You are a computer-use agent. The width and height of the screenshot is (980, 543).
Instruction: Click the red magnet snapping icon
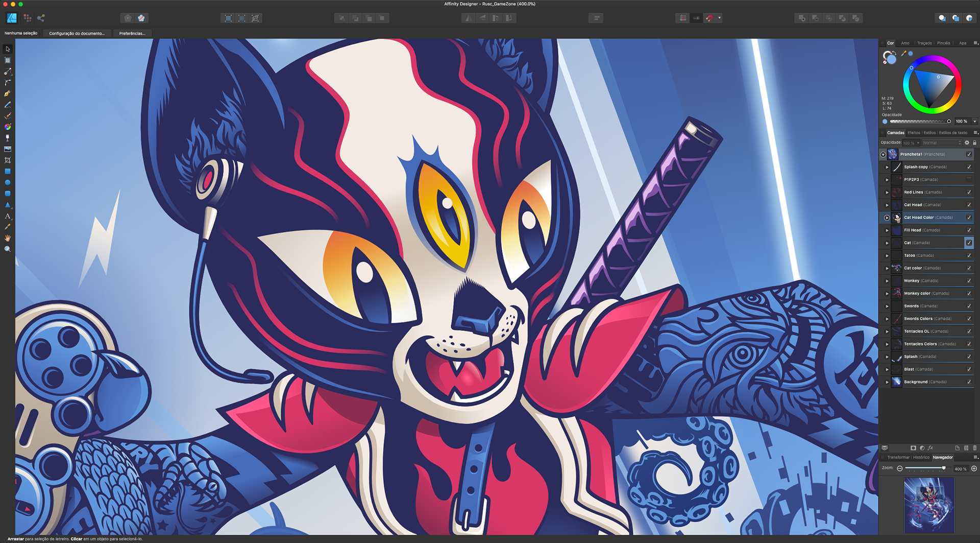709,18
